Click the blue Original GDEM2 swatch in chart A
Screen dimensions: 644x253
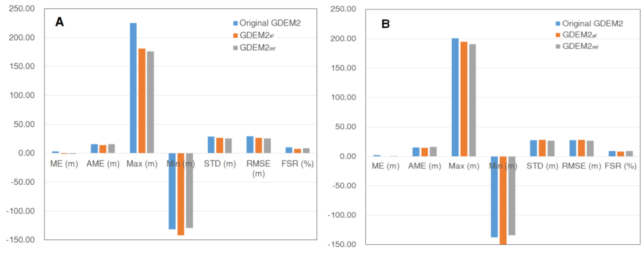click(x=235, y=23)
